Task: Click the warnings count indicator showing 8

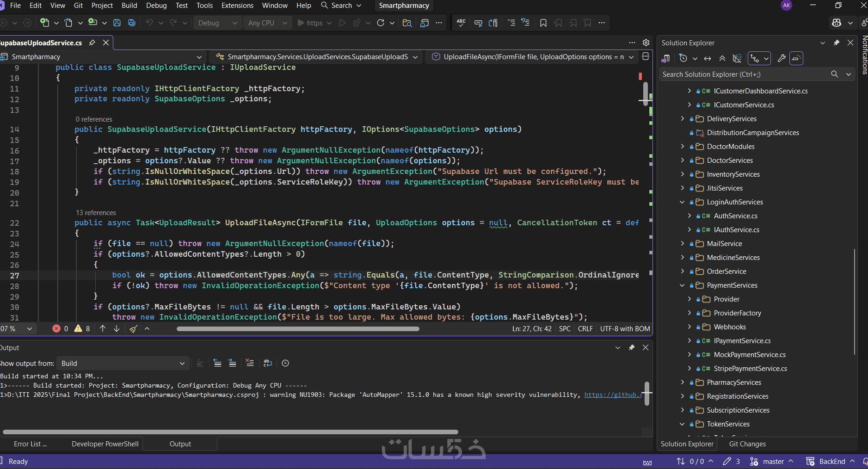Action: [x=82, y=329]
